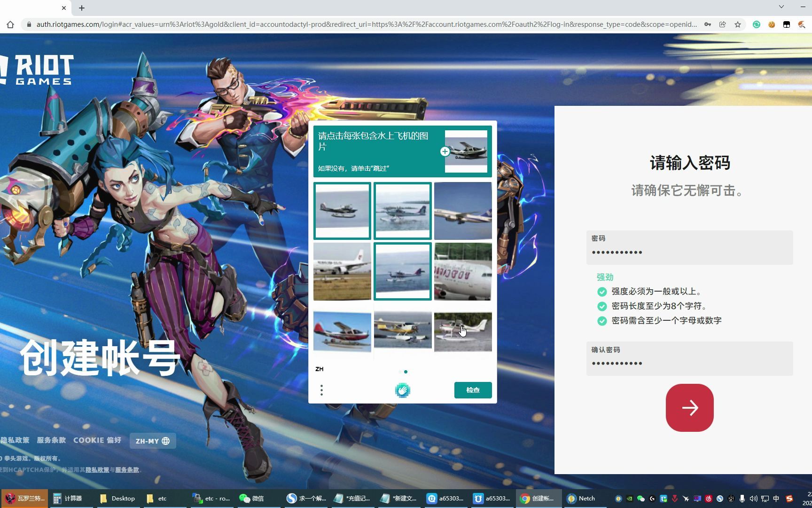Click the FPS monitor tray icon
This screenshot has width=812, height=508.
pyautogui.click(x=697, y=499)
